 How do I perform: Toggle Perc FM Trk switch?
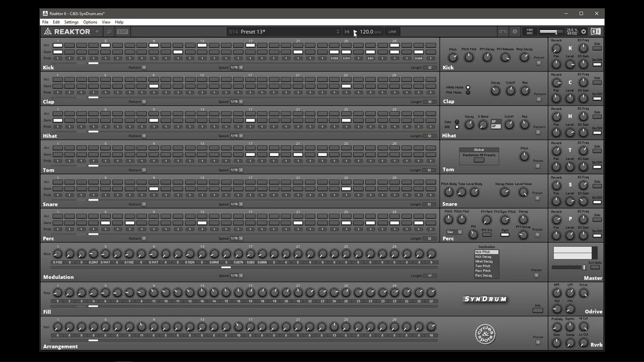click(487, 234)
